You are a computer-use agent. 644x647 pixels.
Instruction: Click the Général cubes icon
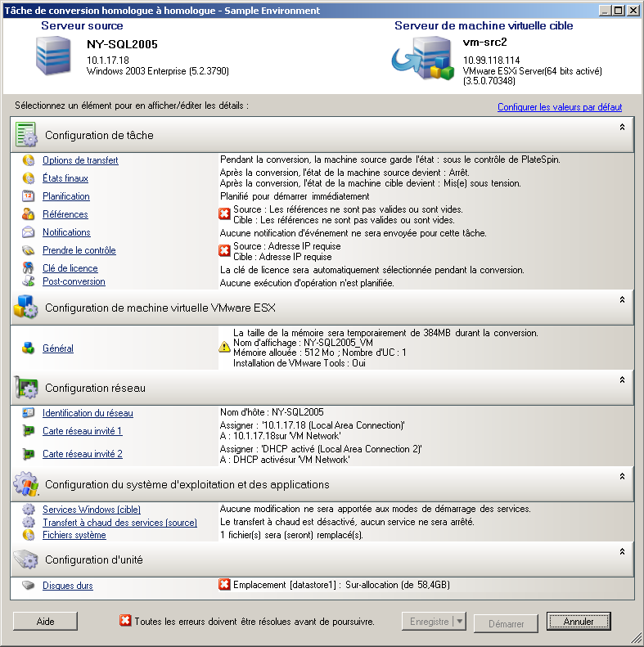(28, 348)
